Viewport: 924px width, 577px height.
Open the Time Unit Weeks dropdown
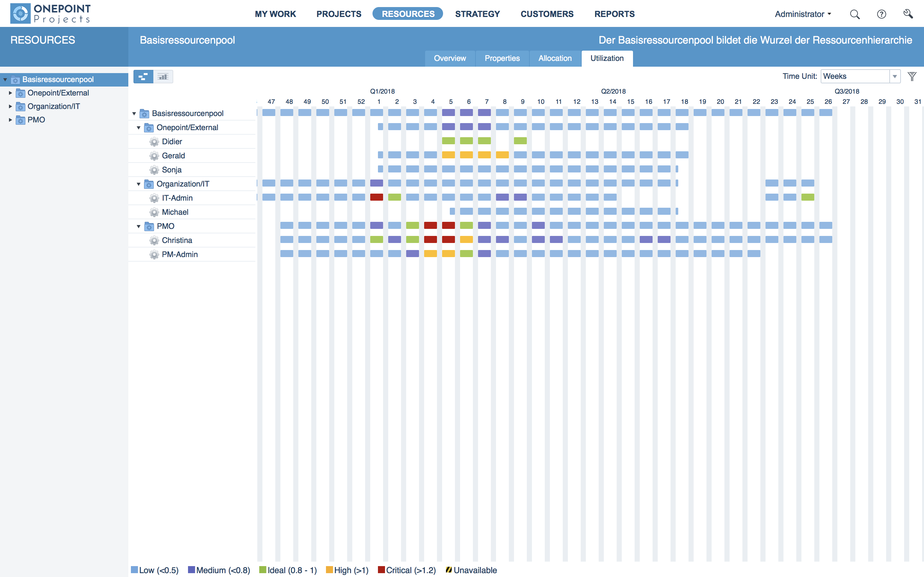coord(894,77)
